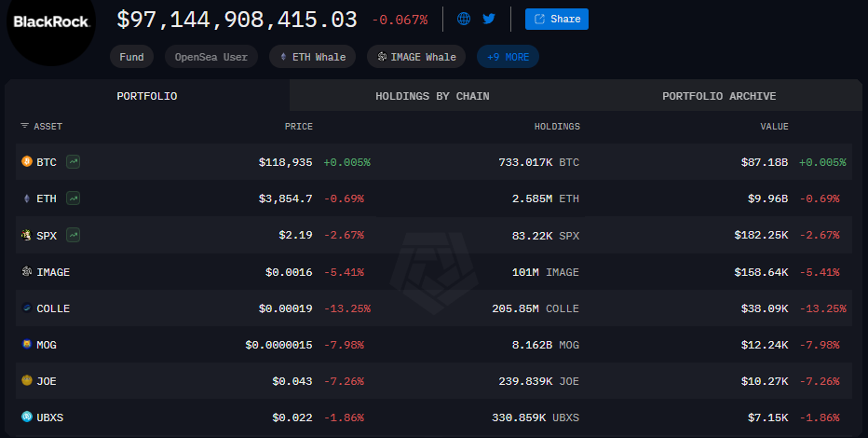Click the SPX price $2.19
The height and width of the screenshot is (438, 868).
click(x=295, y=236)
